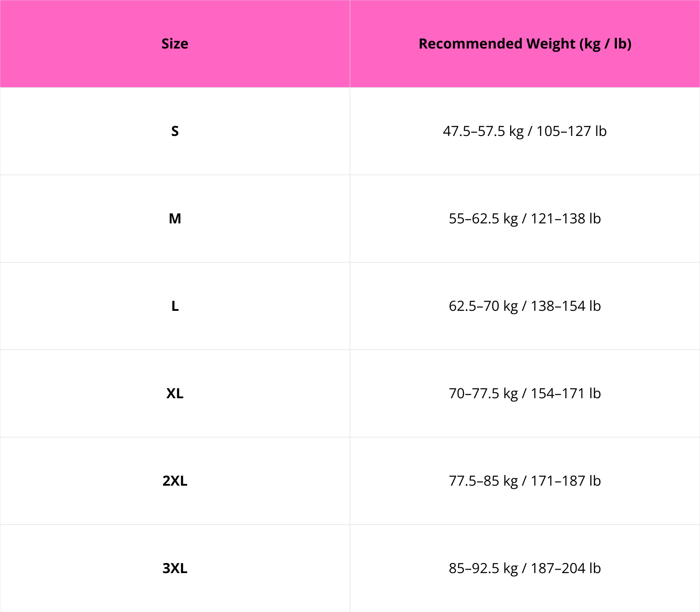700x612 pixels.
Task: Click the 70–77.5 kg weight text
Action: point(483,393)
